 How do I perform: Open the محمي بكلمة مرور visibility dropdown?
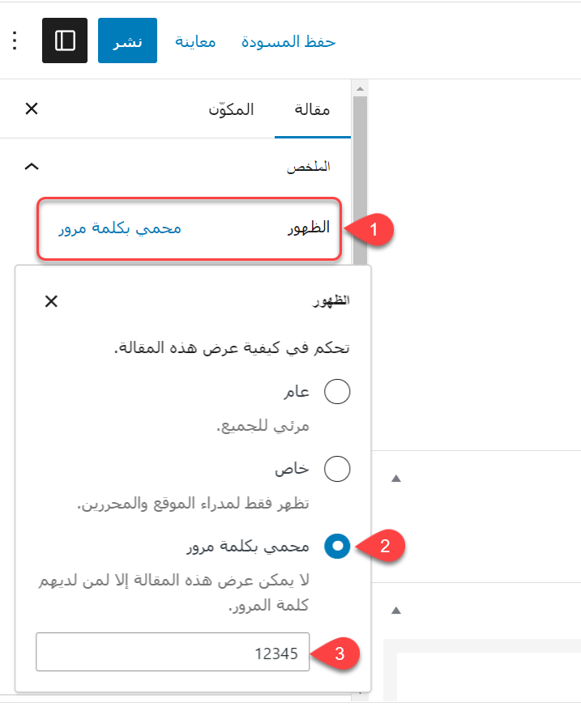pyautogui.click(x=119, y=228)
